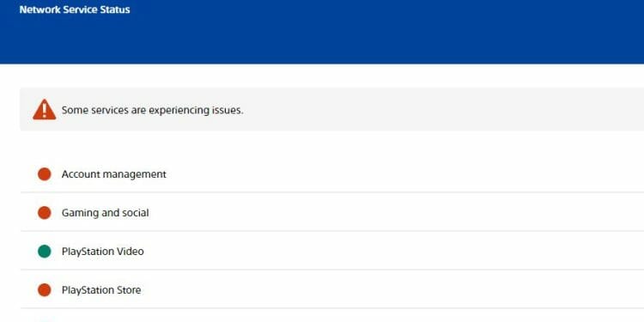Click the red status dot beside PlayStation Store

tap(45, 290)
